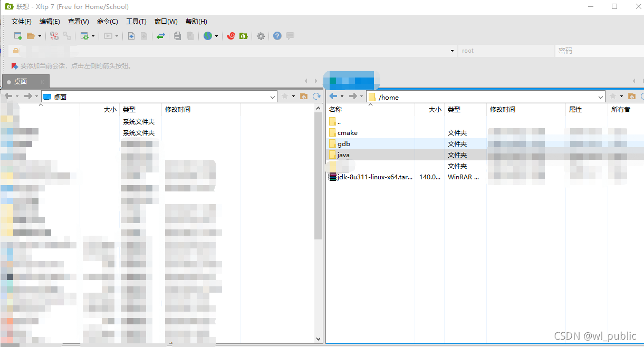644x347 pixels.
Task: Click the globe encoding icon
Action: tap(208, 36)
